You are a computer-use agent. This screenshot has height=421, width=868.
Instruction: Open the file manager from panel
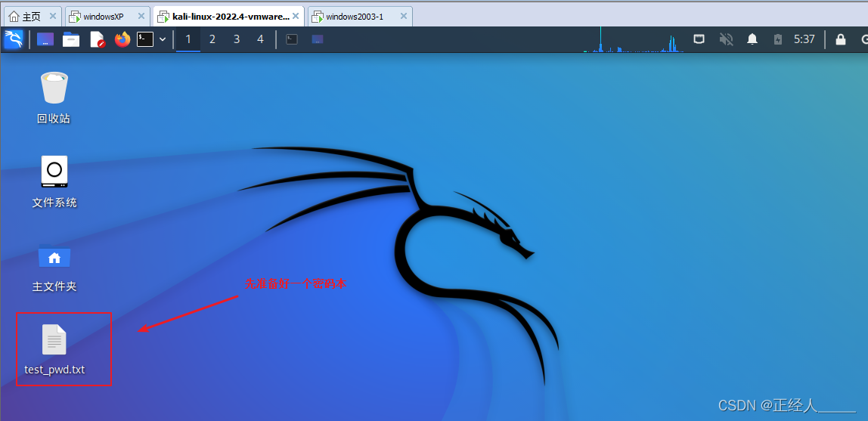[x=71, y=39]
